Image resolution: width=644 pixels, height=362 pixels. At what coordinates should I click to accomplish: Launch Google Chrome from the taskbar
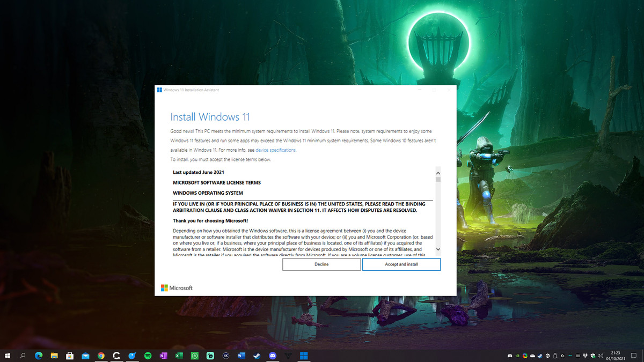100,355
